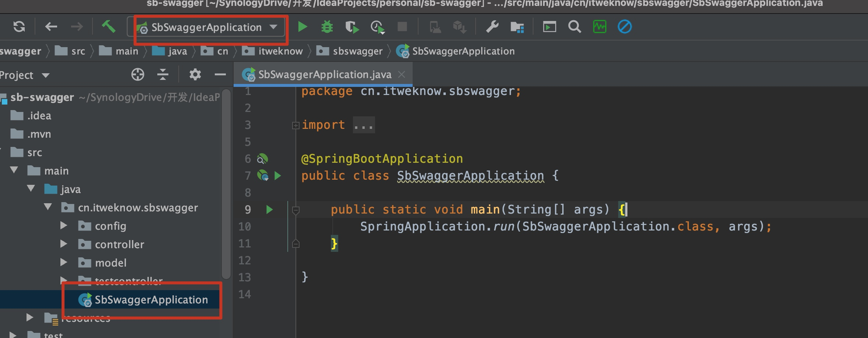Run SbSwaggerApplication with green play button

click(302, 27)
